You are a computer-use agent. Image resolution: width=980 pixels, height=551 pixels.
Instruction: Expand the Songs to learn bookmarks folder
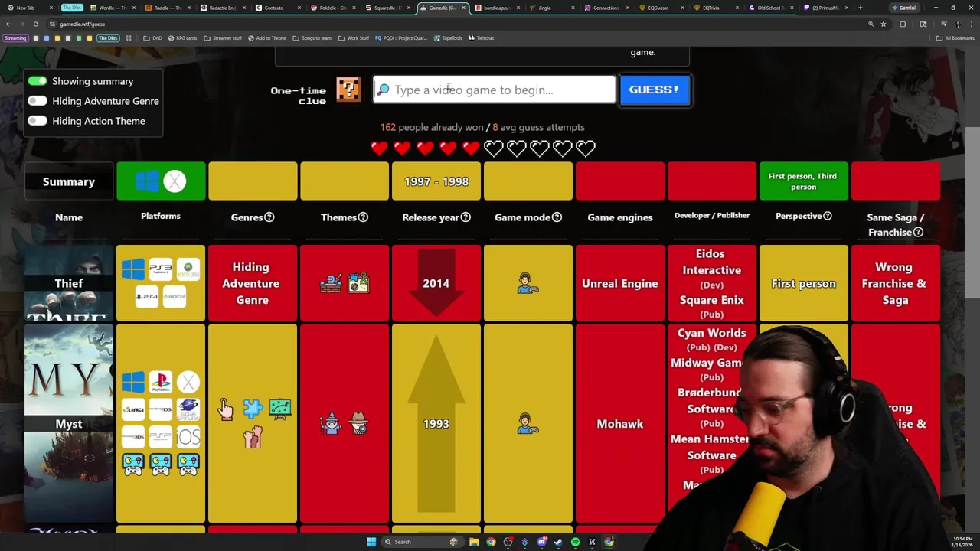point(312,37)
